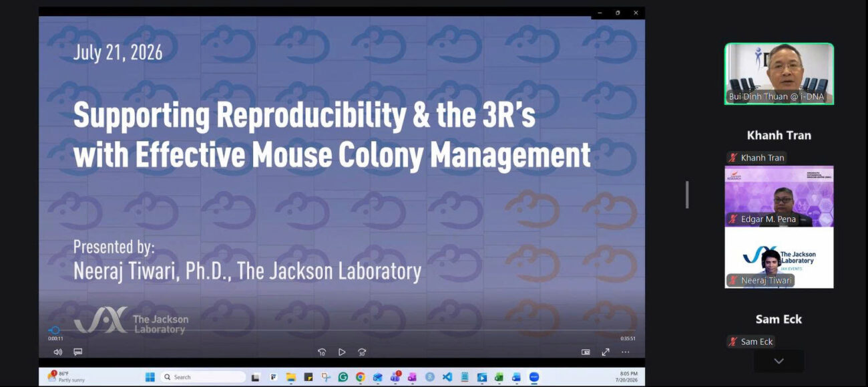868x387 pixels.
Task: Toggle captions in video player
Action: (78, 352)
